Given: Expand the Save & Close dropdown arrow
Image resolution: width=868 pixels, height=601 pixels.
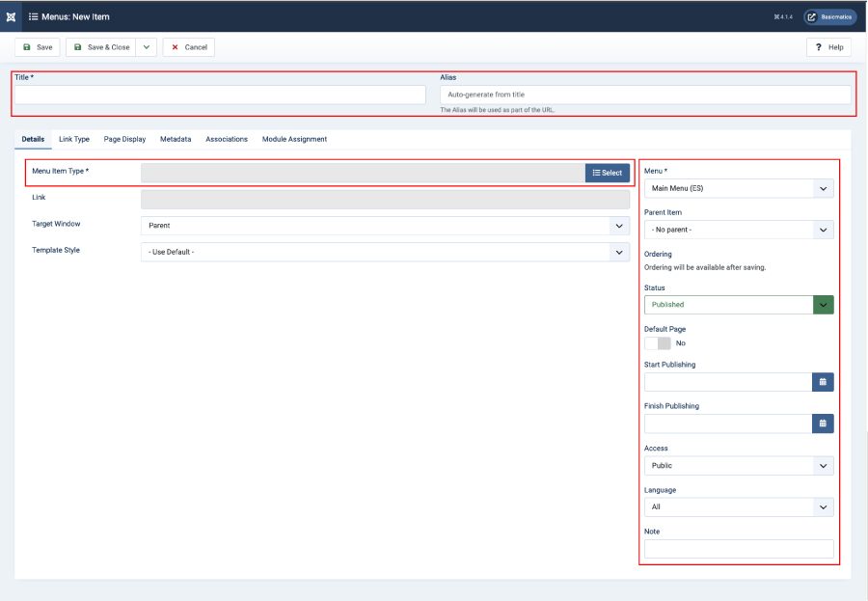Looking at the screenshot, I should point(147,47).
